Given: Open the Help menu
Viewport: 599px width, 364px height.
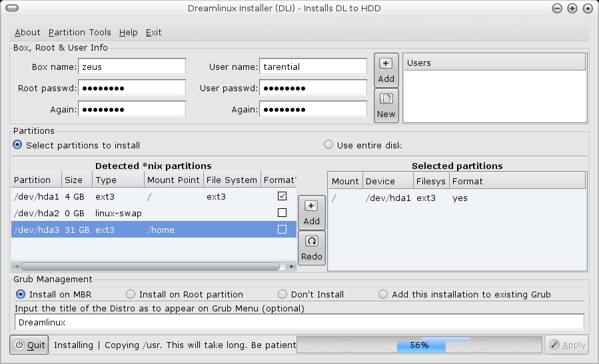Looking at the screenshot, I should pos(128,33).
